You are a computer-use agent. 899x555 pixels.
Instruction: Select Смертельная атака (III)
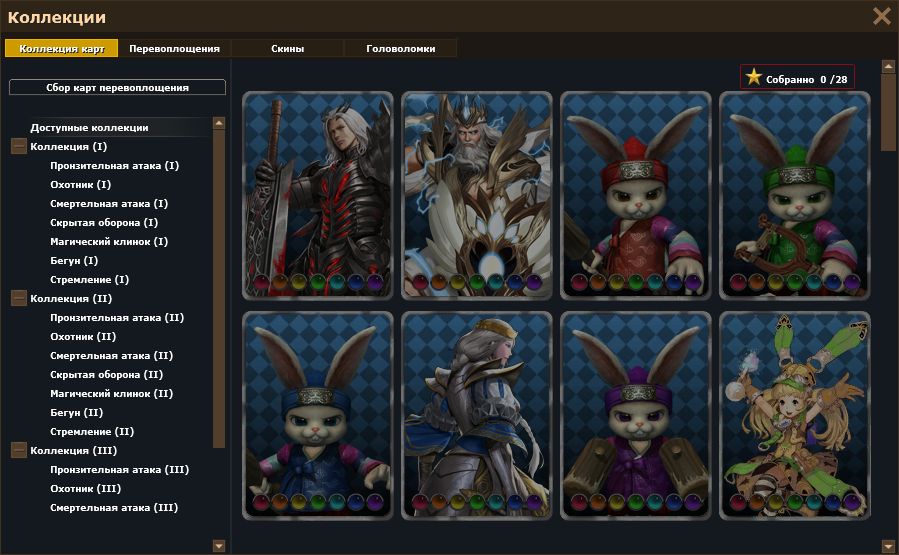coord(114,507)
